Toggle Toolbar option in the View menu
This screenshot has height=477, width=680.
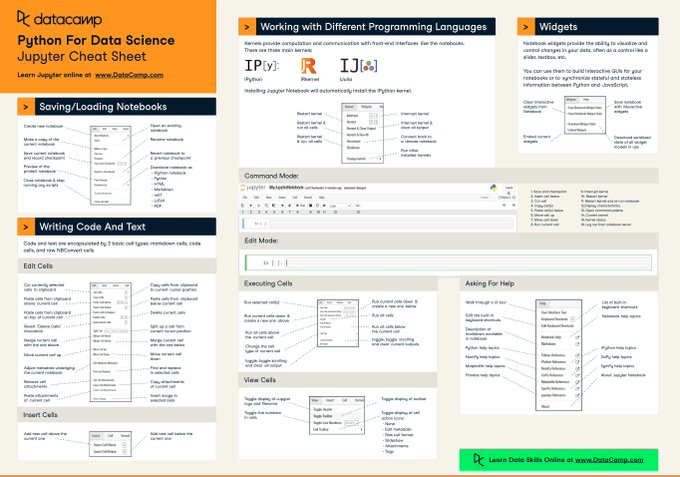coord(323,416)
